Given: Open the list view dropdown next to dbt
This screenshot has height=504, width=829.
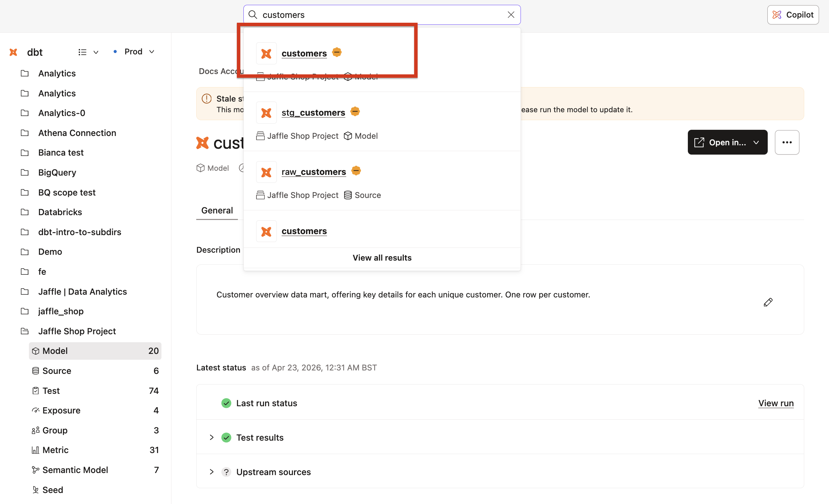Looking at the screenshot, I should (x=88, y=52).
